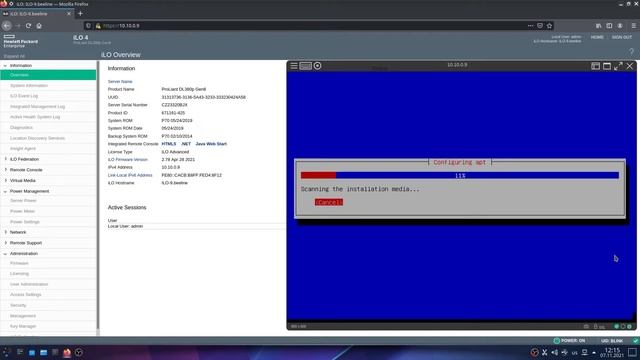Open a new browser tab

(80, 13)
